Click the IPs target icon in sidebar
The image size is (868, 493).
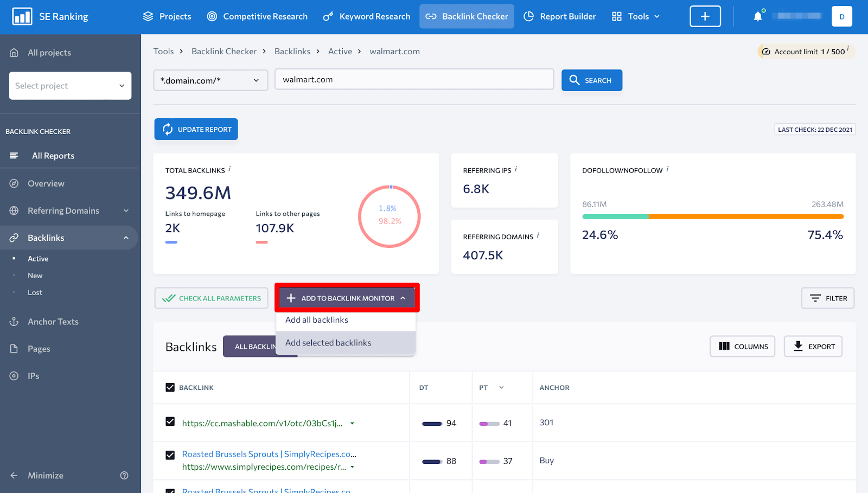(14, 376)
